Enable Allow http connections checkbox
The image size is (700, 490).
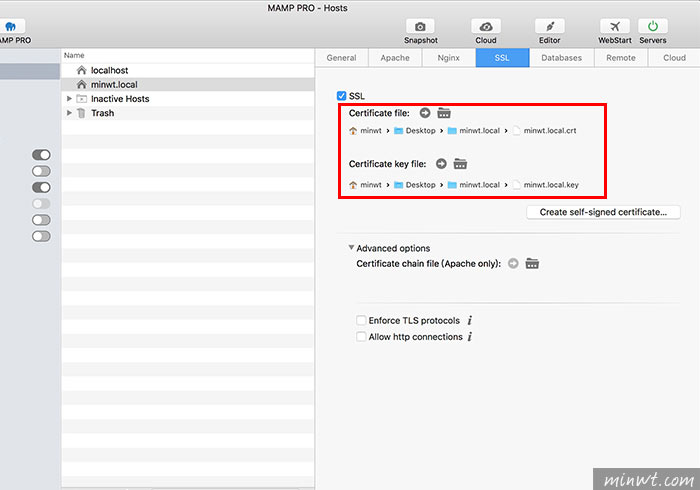tap(361, 336)
